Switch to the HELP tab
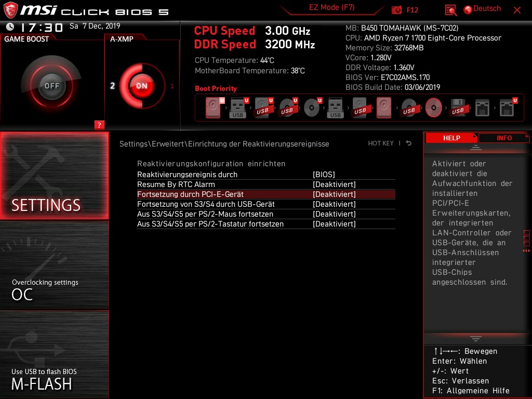This screenshot has height=399, width=532. click(x=451, y=138)
